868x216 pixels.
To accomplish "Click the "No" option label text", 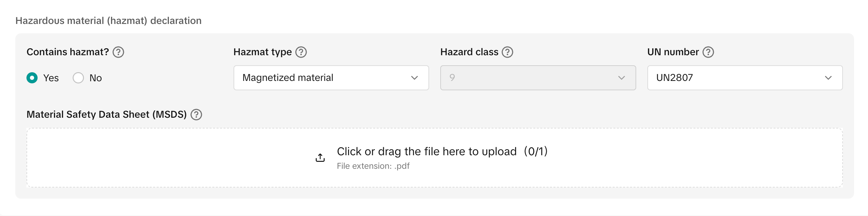I will coord(96,78).
